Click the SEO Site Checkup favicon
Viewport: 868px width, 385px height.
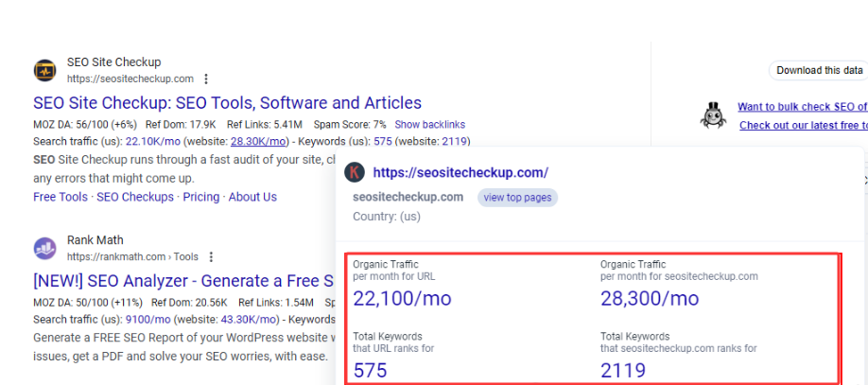click(x=44, y=71)
